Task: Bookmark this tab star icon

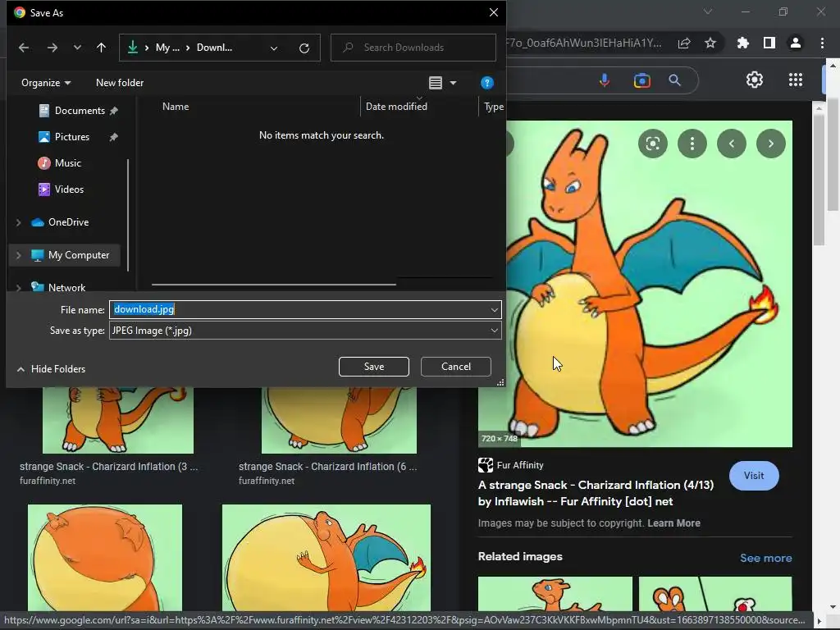Action: (x=710, y=43)
